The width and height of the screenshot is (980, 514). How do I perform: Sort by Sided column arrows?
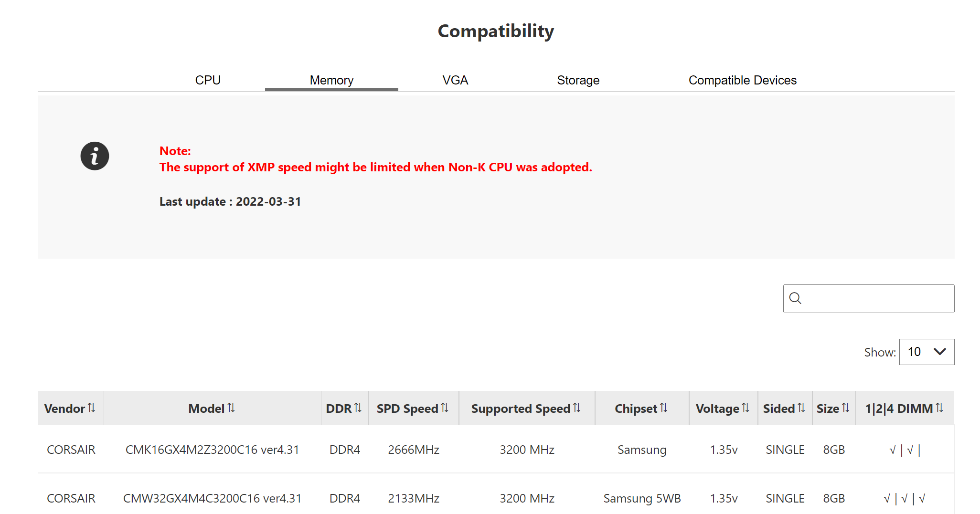(x=801, y=408)
